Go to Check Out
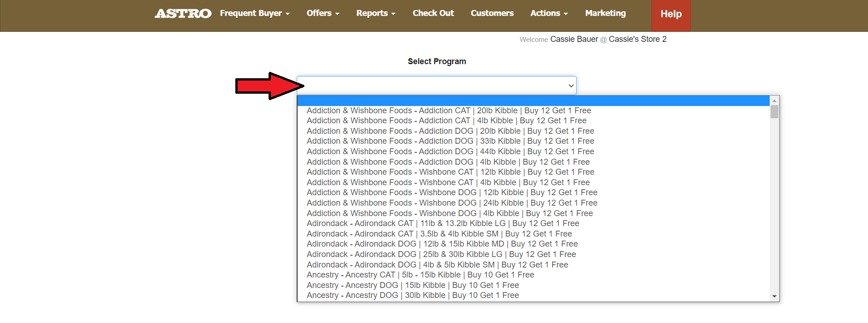Image resolution: width=868 pixels, height=323 pixels. coord(433,13)
